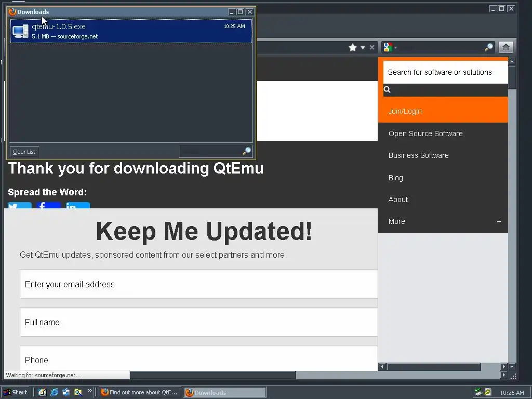Click the 'Spread the Word:' label
The height and width of the screenshot is (399, 532).
(47, 192)
